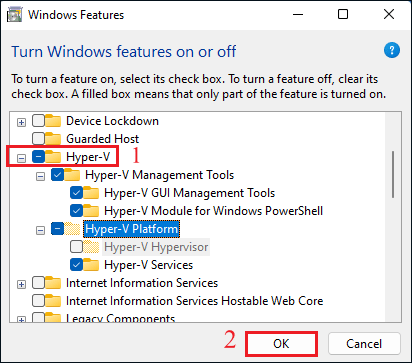Uncheck Hyper-V Management Tools checkbox
The image size is (412, 363).
click(x=57, y=175)
